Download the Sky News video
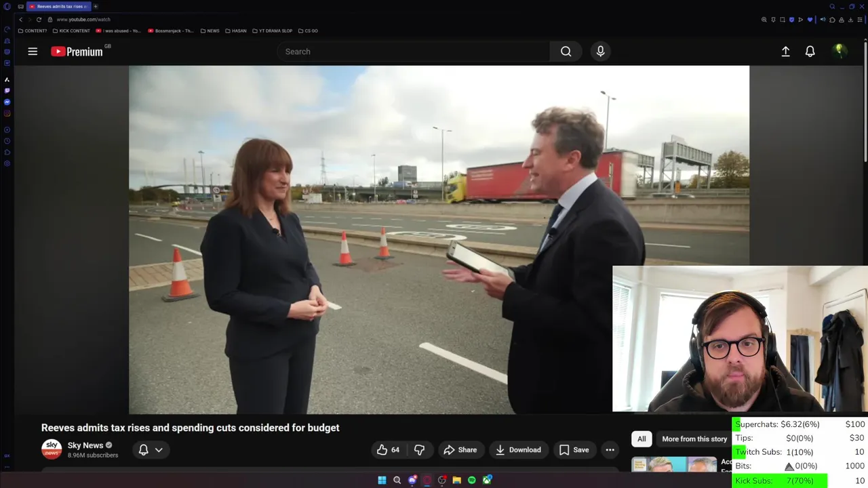 518,450
